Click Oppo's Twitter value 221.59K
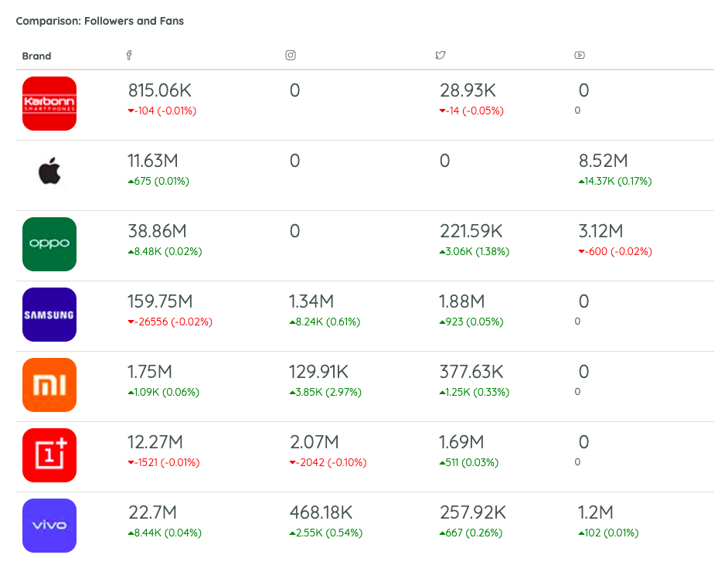728x572 pixels. 471,231
